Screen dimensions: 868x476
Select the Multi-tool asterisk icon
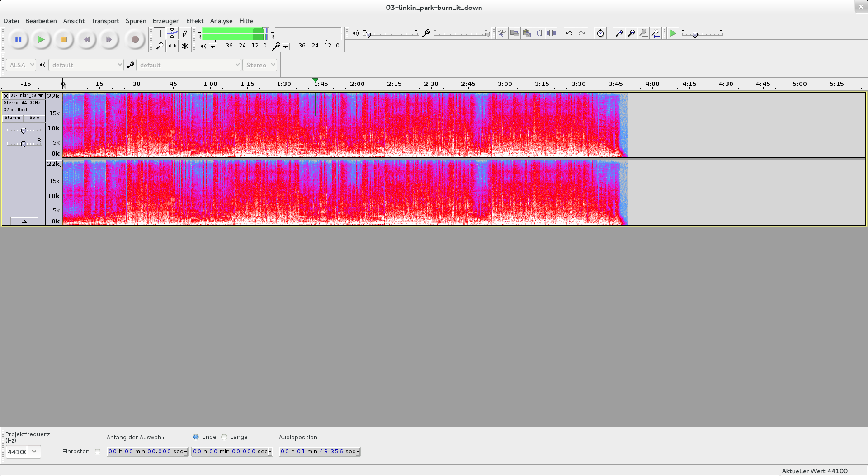click(185, 46)
